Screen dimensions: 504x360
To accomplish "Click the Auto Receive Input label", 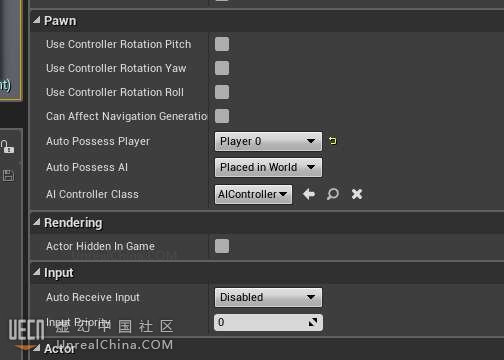I will tap(93, 297).
